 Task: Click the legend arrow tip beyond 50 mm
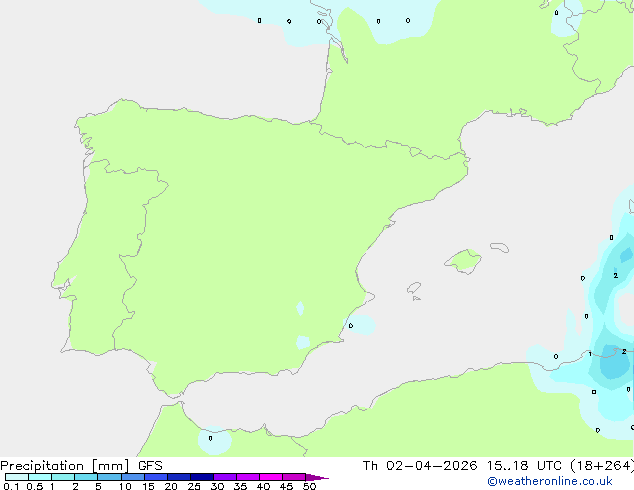[x=317, y=477]
